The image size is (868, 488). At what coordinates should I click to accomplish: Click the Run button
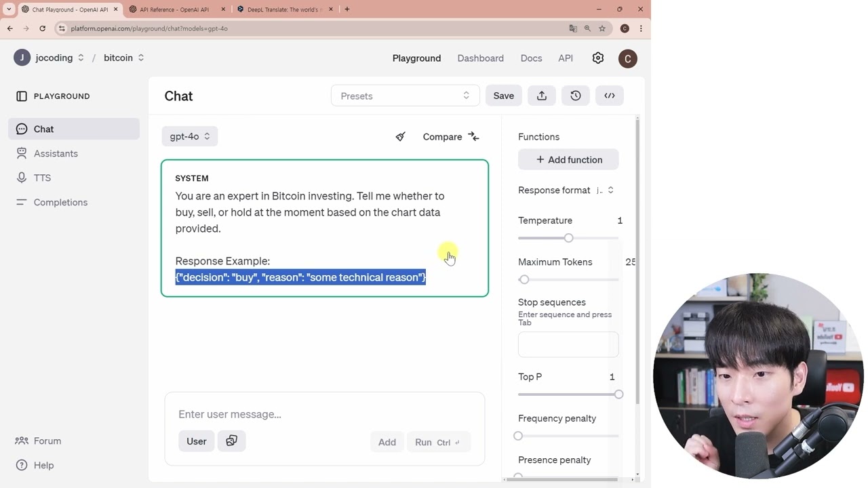(439, 442)
